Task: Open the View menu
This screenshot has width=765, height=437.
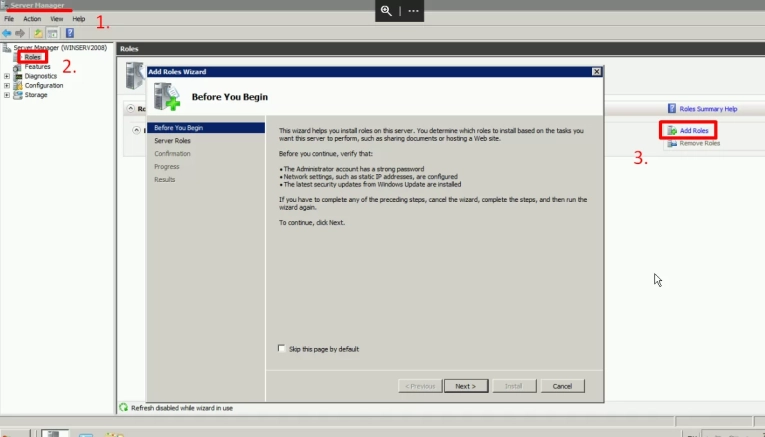Action: [56, 19]
